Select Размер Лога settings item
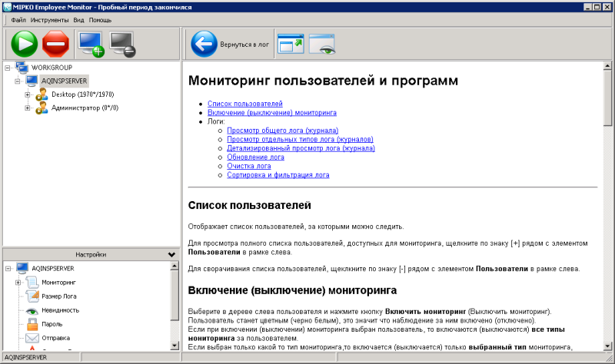615x364 pixels. tap(59, 296)
